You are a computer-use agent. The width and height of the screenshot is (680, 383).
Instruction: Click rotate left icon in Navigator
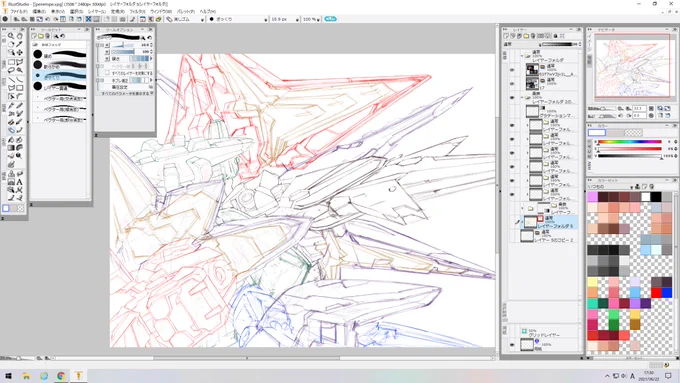tap(621, 116)
